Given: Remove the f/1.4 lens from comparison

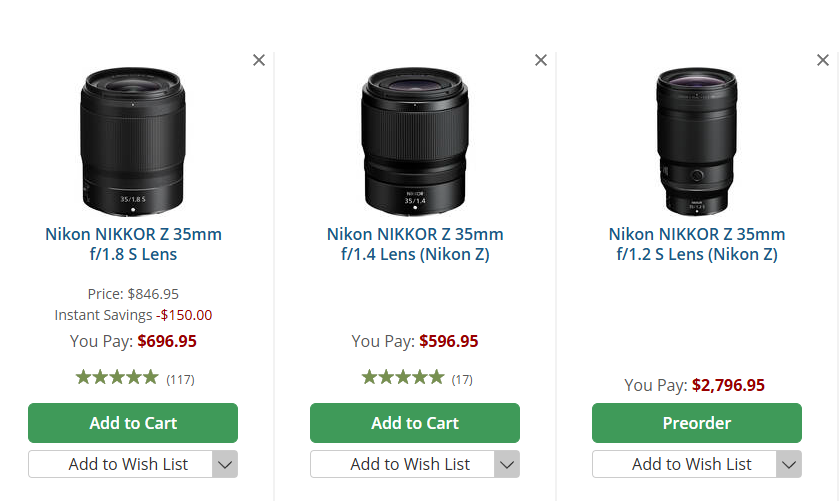Looking at the screenshot, I should [541, 60].
